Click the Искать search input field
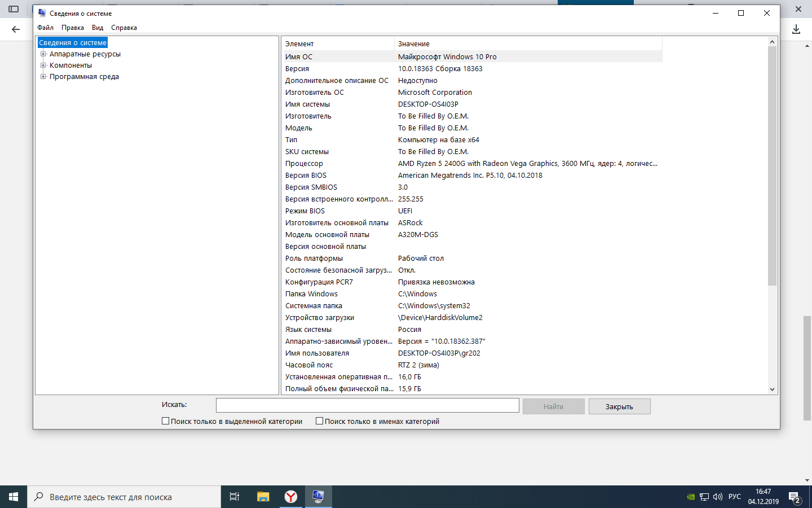 [x=368, y=405]
